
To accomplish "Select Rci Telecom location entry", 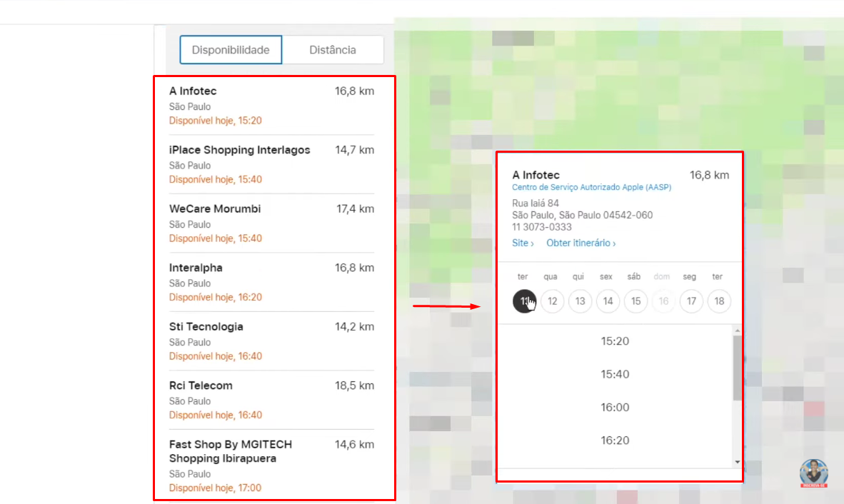I will click(271, 400).
